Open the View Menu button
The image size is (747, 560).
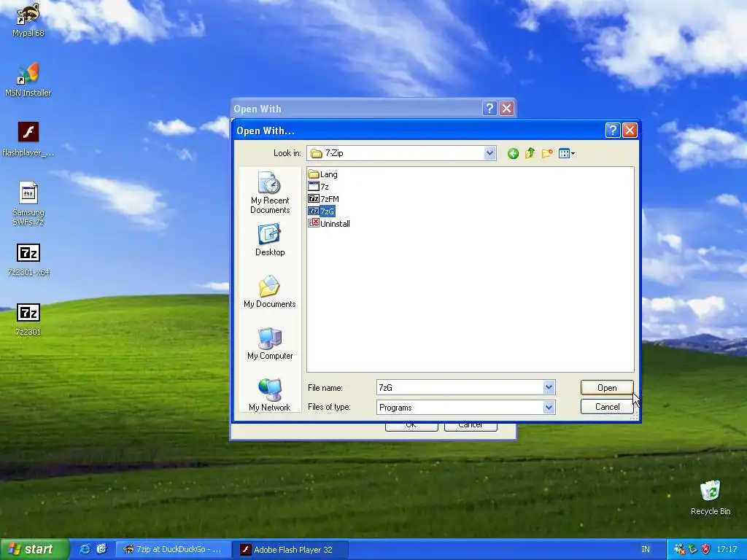click(x=566, y=153)
